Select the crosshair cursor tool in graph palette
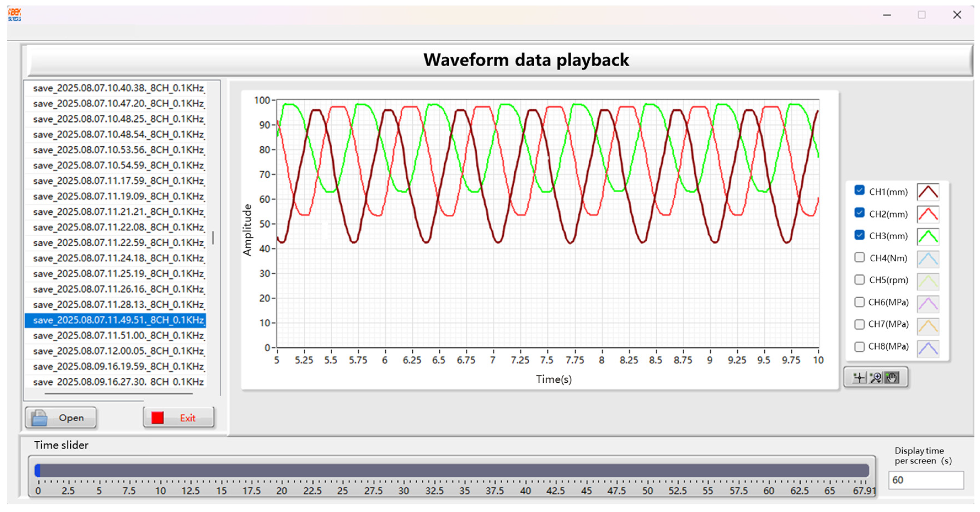The width and height of the screenshot is (980, 512). (859, 378)
